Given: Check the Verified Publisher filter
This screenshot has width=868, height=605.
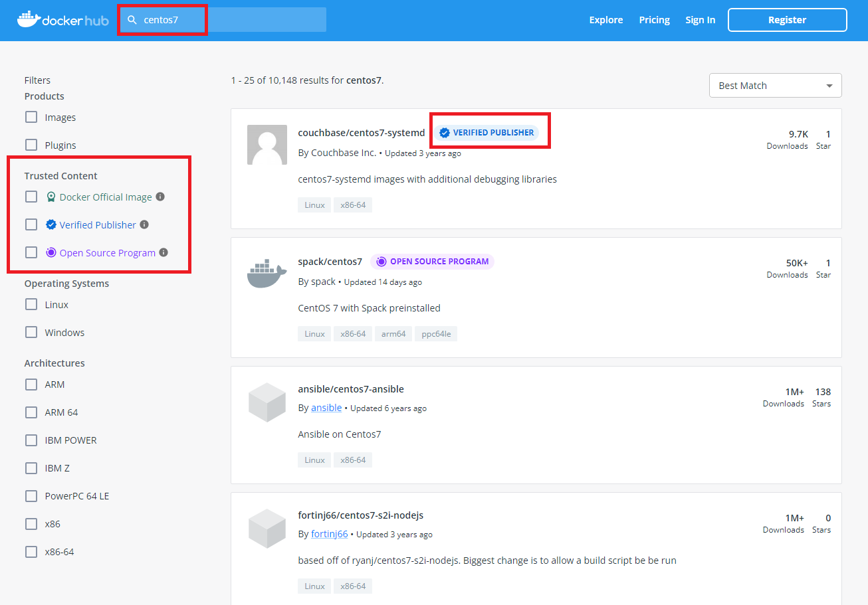Looking at the screenshot, I should click(31, 224).
